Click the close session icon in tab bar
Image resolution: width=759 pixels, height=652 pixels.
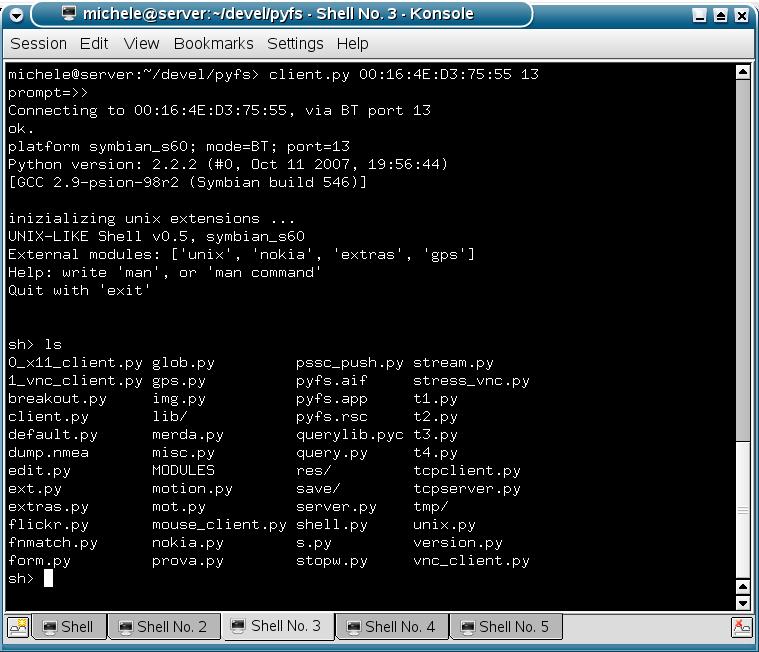tap(742, 628)
